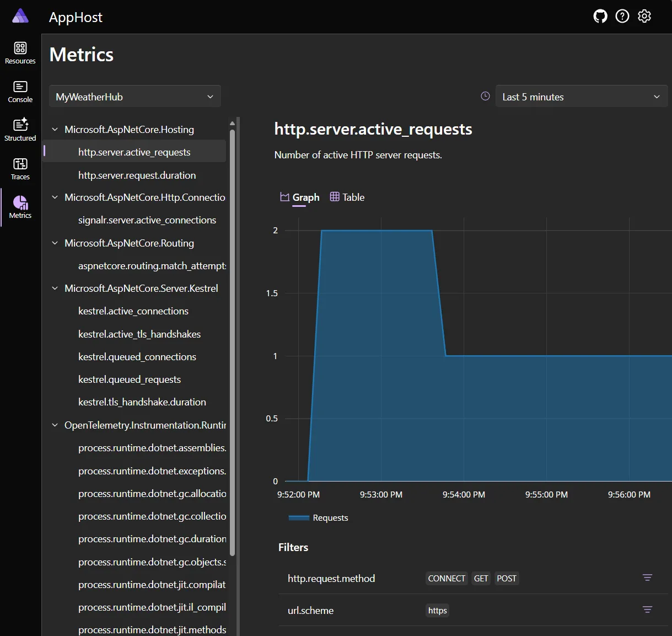Select the kestrel.active_connections metric
Viewport: 672px width, 636px height.
(x=133, y=311)
